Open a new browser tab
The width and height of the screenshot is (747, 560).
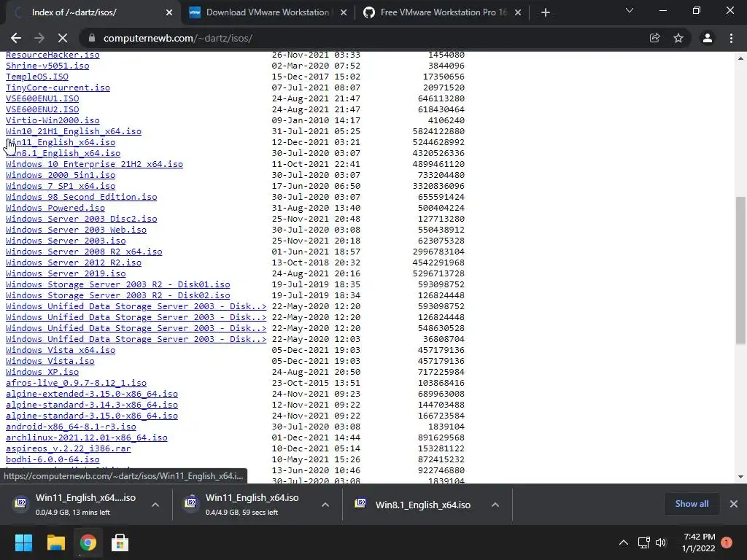click(546, 12)
